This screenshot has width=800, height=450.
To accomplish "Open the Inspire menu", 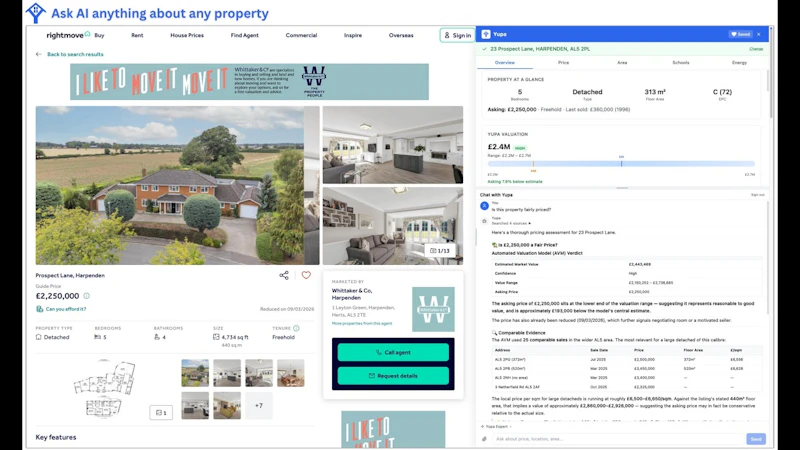I will pyautogui.click(x=353, y=35).
